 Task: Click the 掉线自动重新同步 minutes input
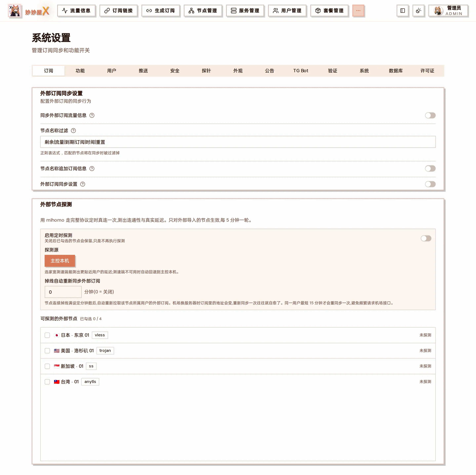pos(63,292)
